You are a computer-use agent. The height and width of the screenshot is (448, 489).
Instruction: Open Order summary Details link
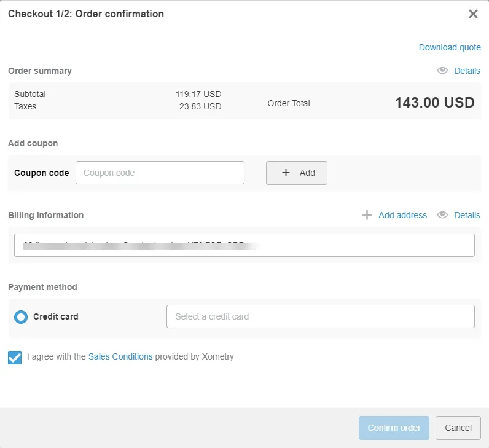pyautogui.click(x=467, y=71)
